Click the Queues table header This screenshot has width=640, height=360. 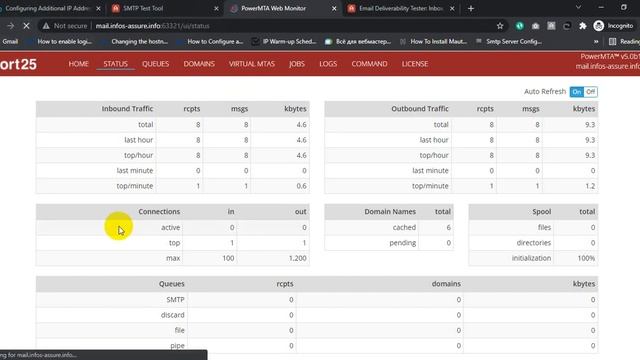click(x=171, y=284)
